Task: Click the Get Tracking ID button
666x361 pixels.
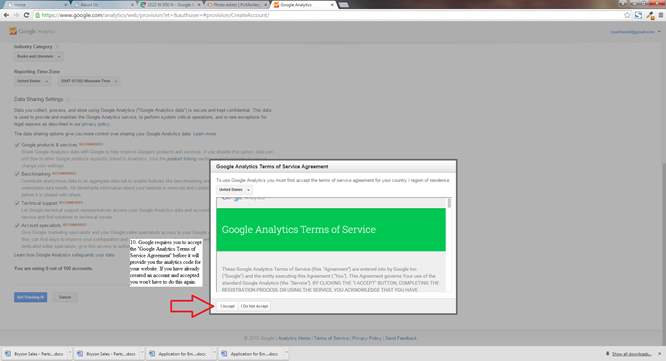Action: [x=31, y=297]
